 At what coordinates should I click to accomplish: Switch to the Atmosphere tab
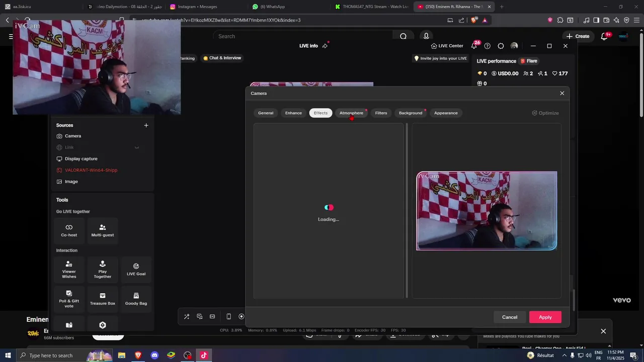click(x=351, y=113)
